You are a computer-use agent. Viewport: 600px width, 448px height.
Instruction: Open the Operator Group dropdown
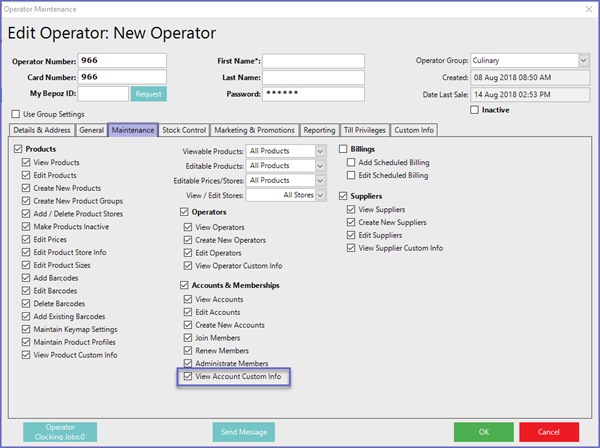click(583, 60)
